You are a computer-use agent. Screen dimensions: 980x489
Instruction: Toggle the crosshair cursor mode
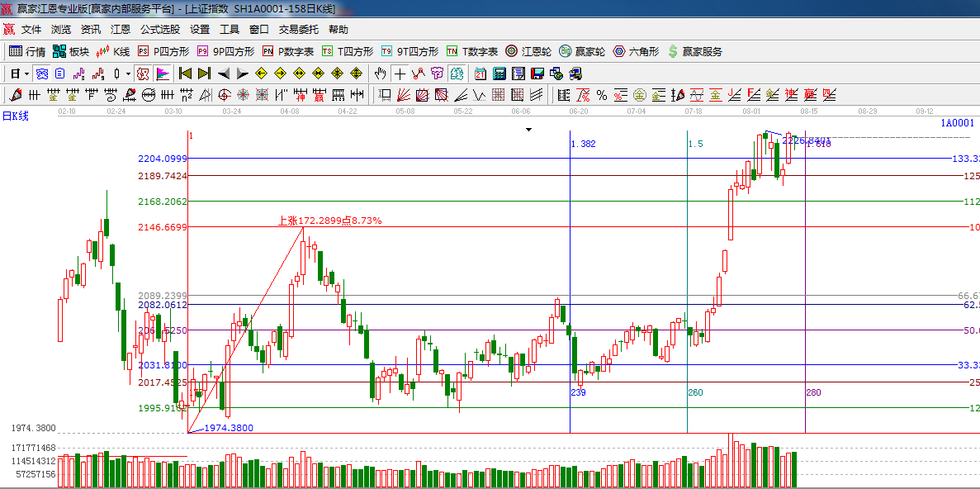point(400,74)
